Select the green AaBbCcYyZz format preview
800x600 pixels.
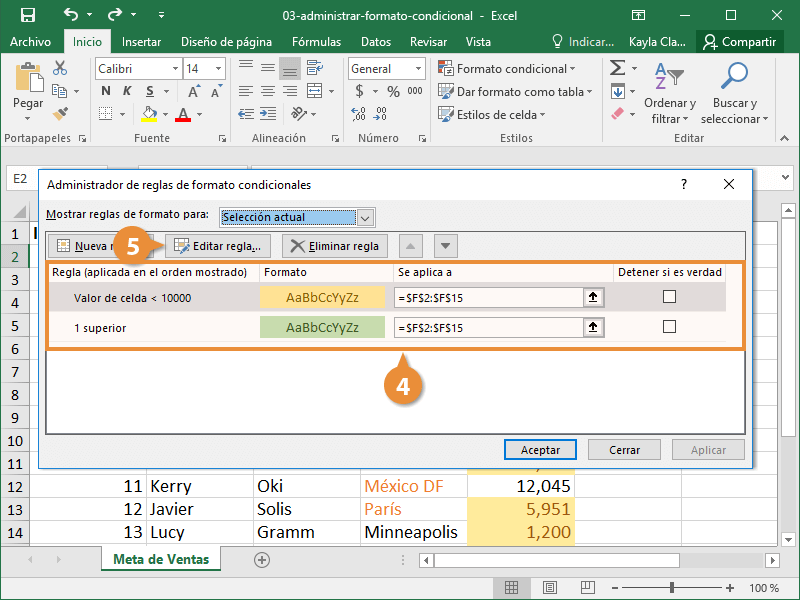(322, 328)
